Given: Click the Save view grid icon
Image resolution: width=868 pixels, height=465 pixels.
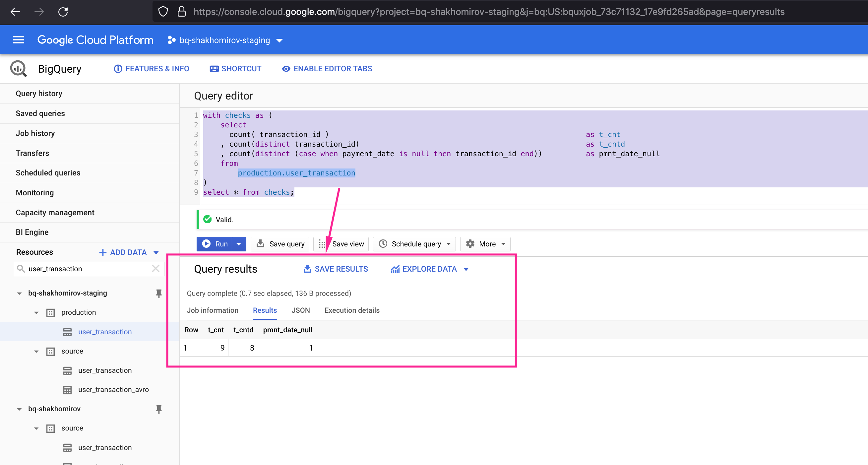Looking at the screenshot, I should coord(322,244).
